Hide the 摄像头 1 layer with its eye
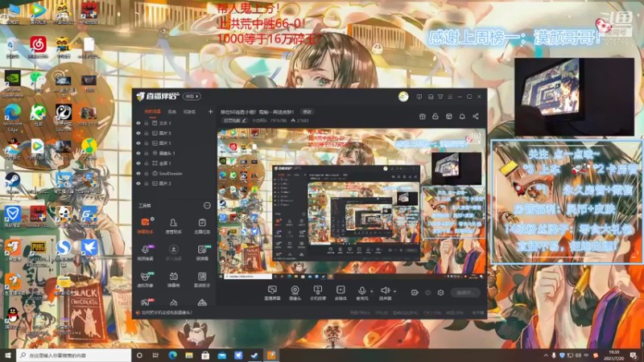Image resolution: width=644 pixels, height=362 pixels. tap(138, 153)
